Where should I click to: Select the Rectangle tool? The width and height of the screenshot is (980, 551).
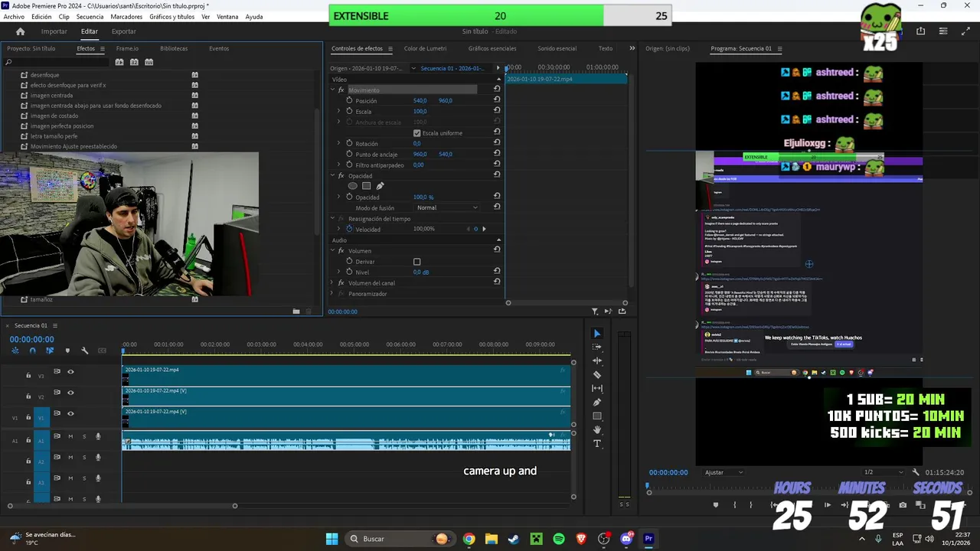597,416
